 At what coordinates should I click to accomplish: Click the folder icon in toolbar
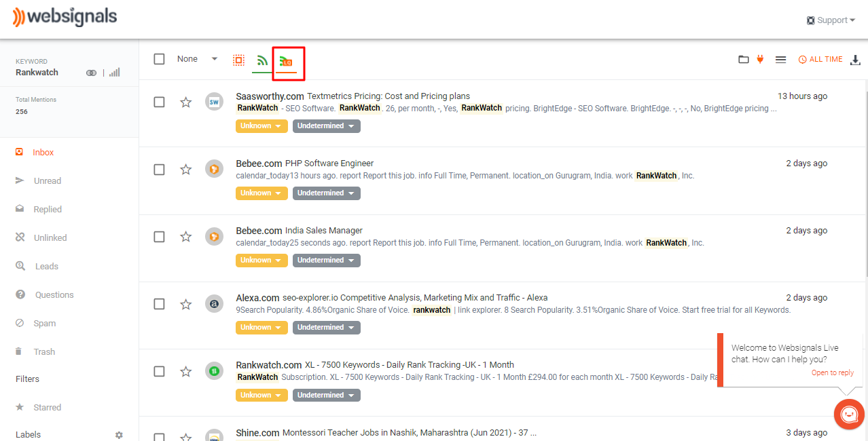point(744,60)
